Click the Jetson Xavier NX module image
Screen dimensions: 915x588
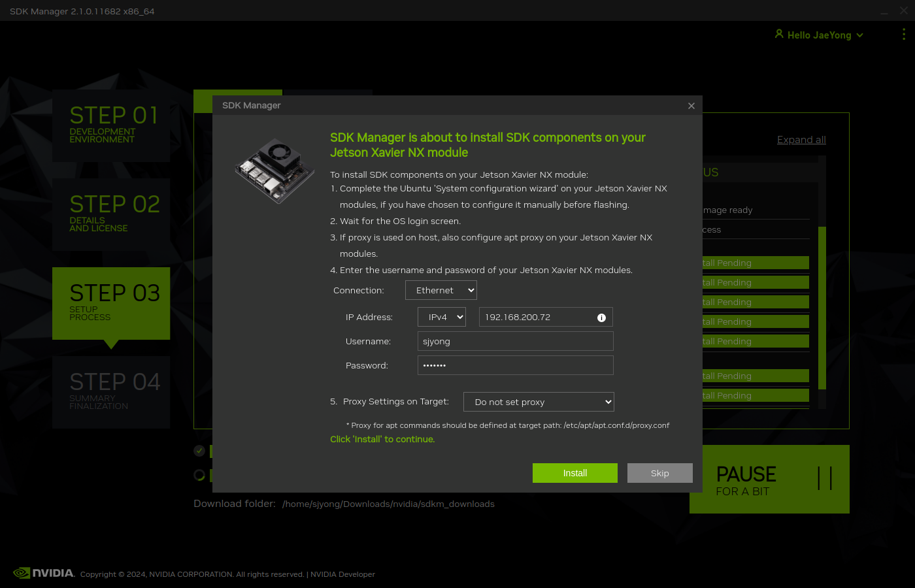click(x=274, y=171)
